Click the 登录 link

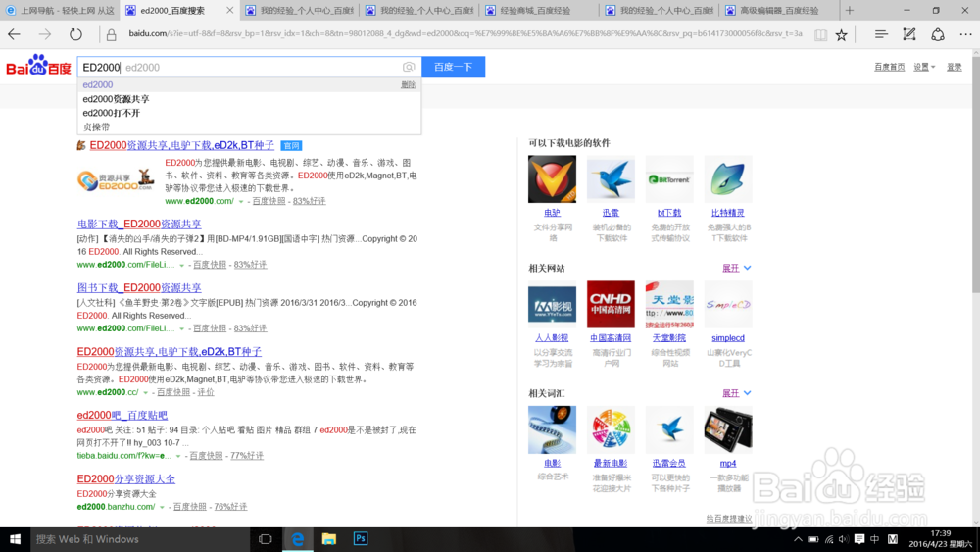click(955, 67)
